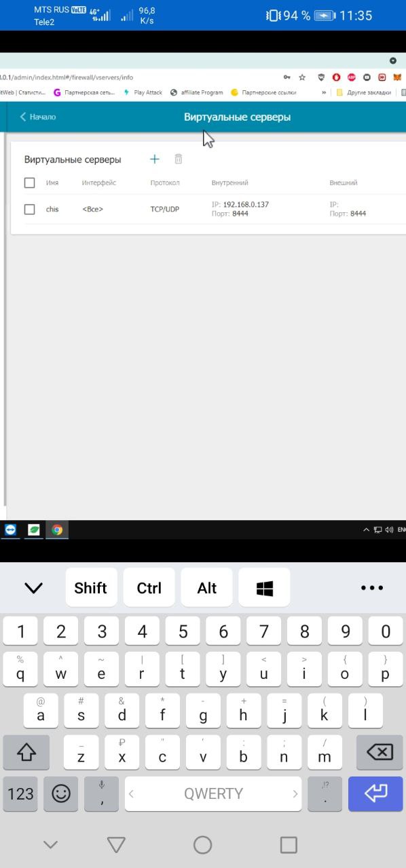Image resolution: width=406 pixels, height=868 pixels.
Task: Click the Adblock extension icon
Action: [x=352, y=77]
